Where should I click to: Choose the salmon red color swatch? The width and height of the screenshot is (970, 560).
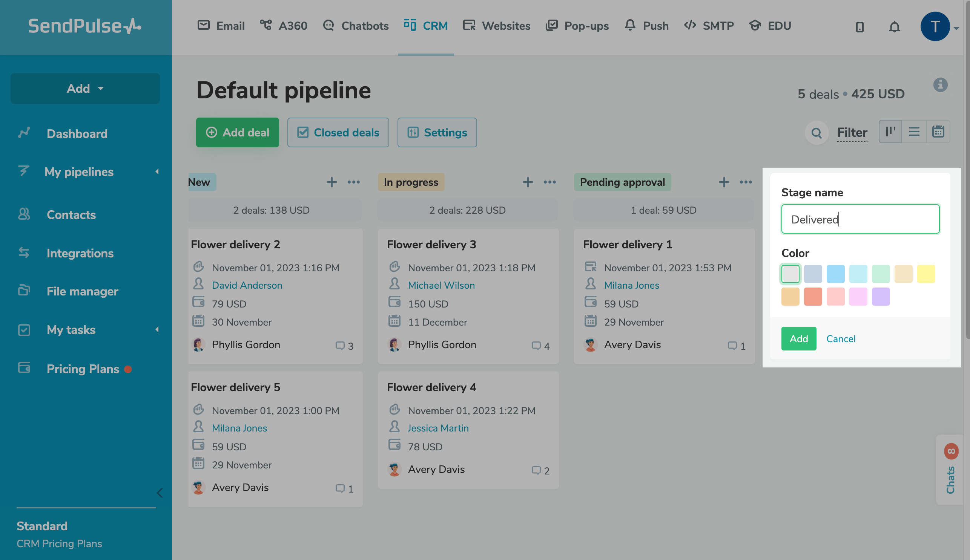click(813, 297)
